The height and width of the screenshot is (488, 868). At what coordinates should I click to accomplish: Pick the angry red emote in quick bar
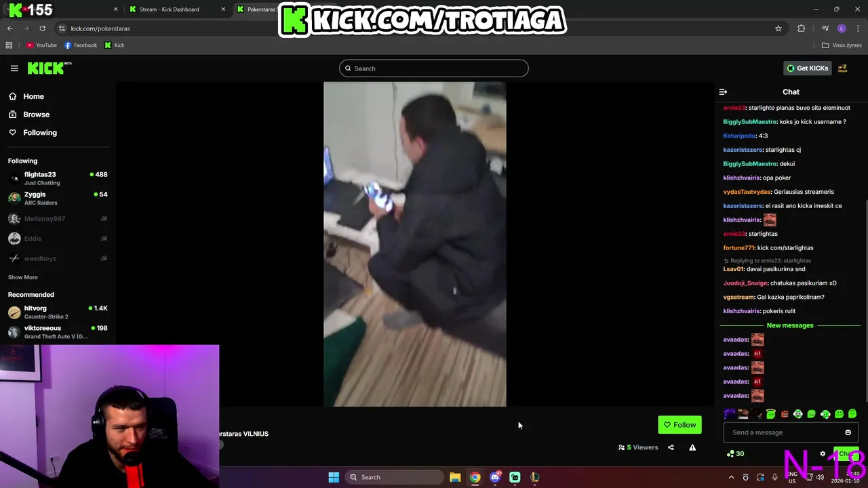click(x=785, y=414)
